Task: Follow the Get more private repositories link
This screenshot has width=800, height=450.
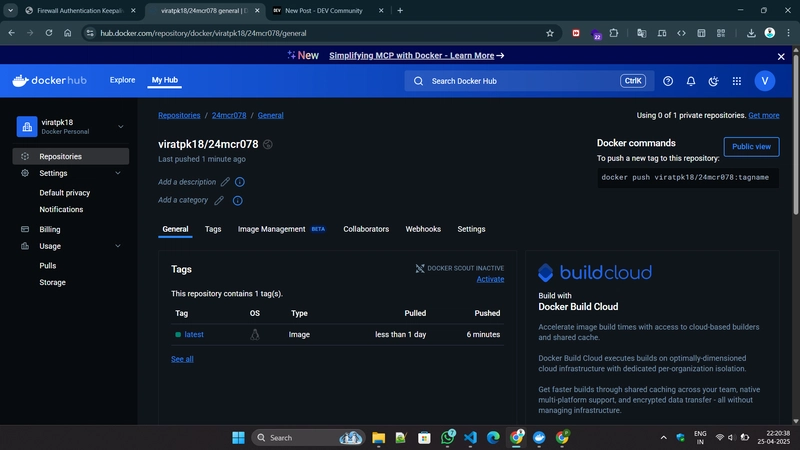Action: pyautogui.click(x=763, y=115)
